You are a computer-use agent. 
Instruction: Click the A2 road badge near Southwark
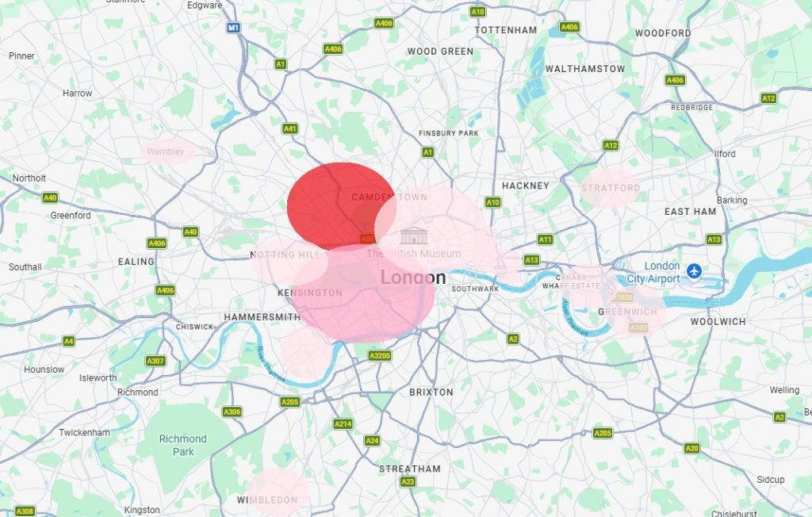(x=513, y=339)
